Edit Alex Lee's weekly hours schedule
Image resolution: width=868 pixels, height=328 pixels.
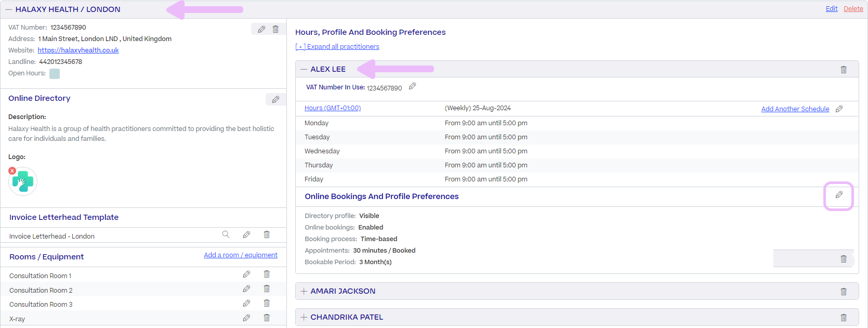pos(839,109)
